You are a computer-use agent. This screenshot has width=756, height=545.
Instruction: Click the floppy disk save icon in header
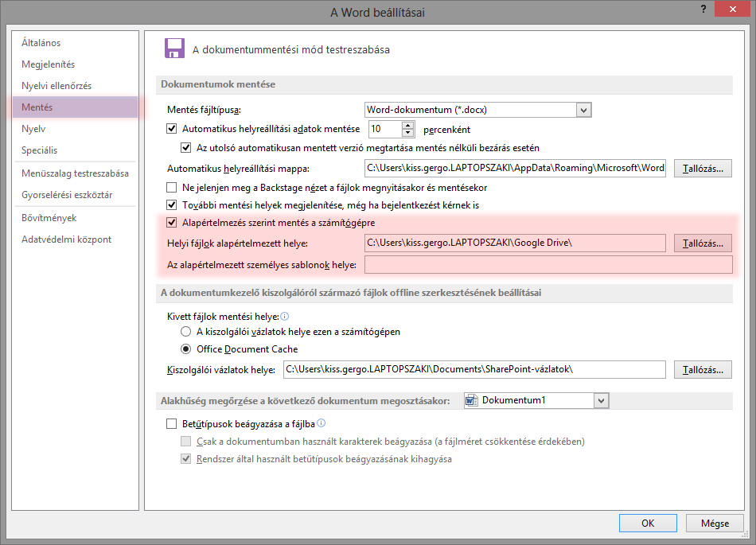tap(174, 49)
